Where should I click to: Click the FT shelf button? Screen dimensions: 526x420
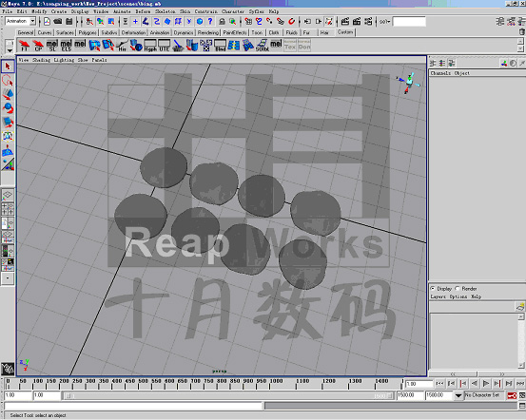pos(24,46)
